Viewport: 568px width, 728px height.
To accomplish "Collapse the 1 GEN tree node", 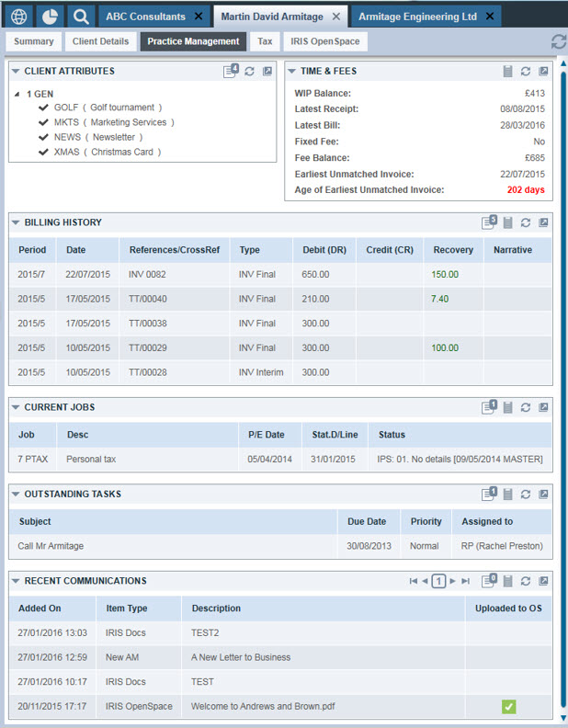I will pos(17,94).
